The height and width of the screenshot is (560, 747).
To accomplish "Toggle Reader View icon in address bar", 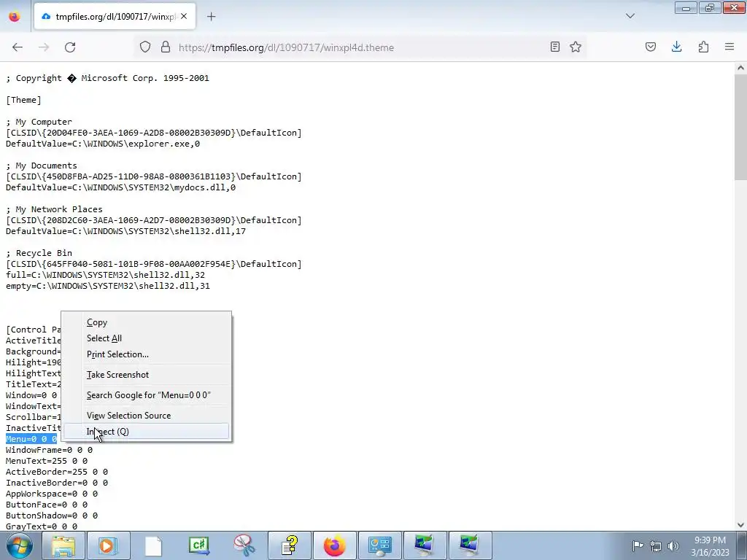I will tap(555, 47).
